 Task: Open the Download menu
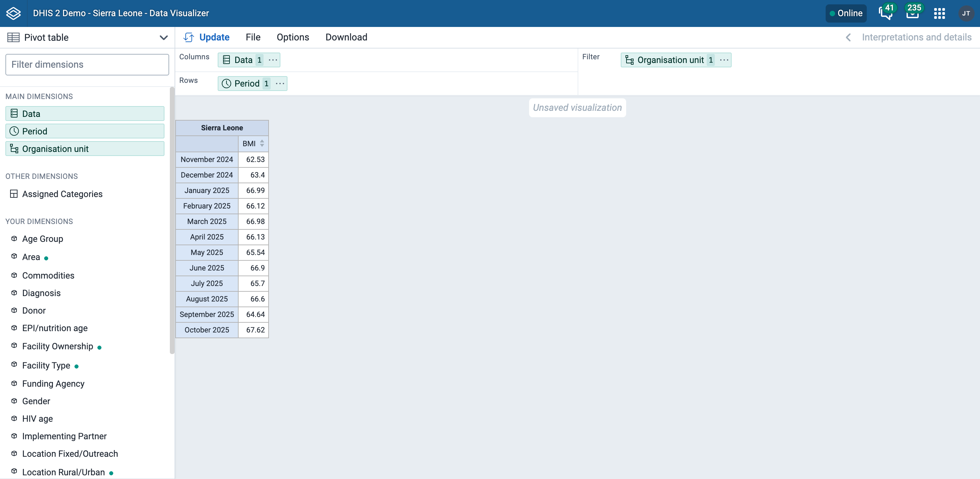346,37
